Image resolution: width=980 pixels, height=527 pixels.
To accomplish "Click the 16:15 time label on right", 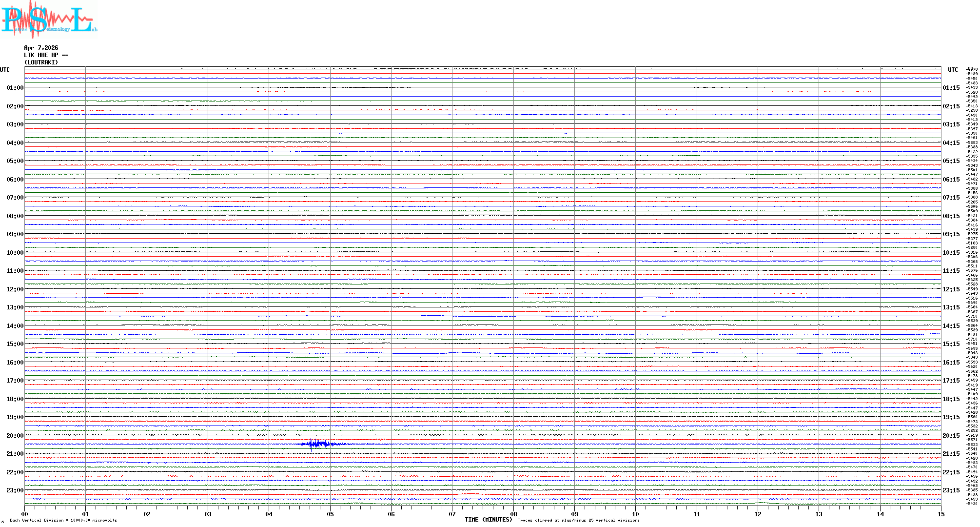I will [x=951, y=363].
